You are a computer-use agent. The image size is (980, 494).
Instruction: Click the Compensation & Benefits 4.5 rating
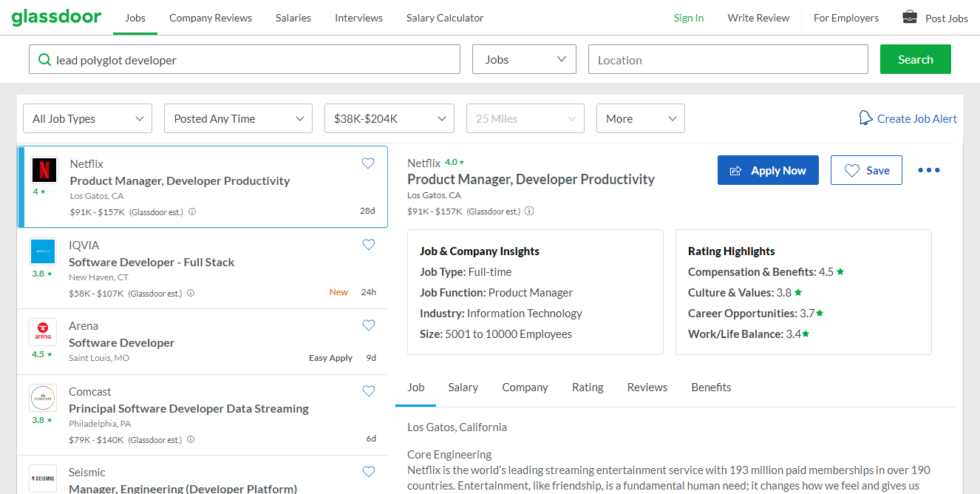(766, 271)
